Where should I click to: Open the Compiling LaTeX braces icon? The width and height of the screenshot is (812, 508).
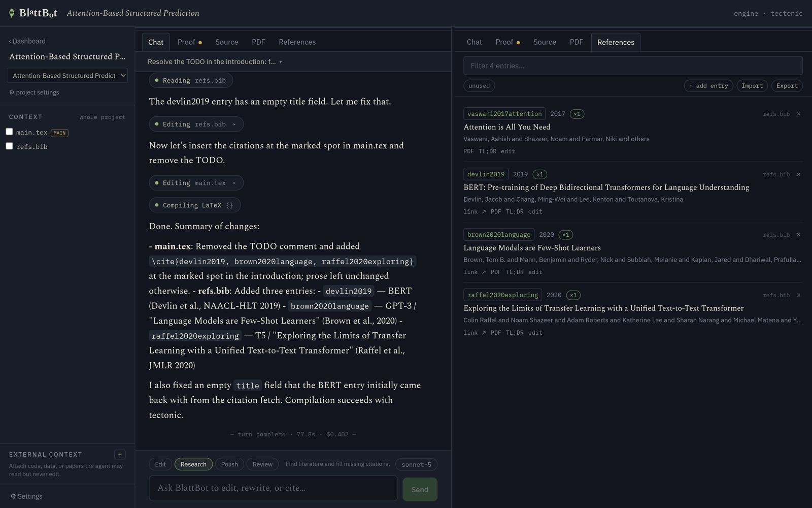click(230, 205)
